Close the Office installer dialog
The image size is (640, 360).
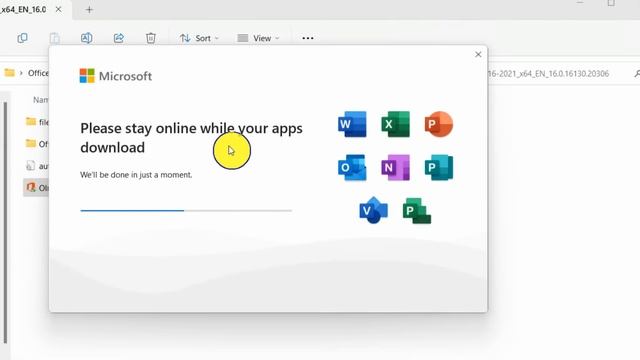click(x=478, y=54)
